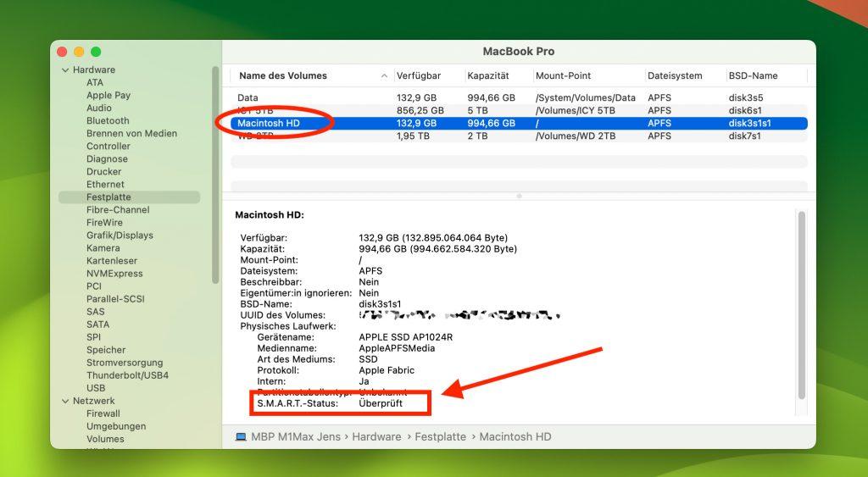This screenshot has width=868, height=477.
Task: Sort by Name des Volumes column
Action: [283, 75]
